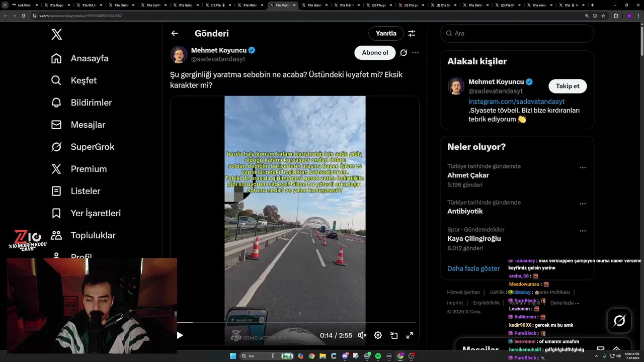Go back in browser history
The height and width of the screenshot is (362, 644).
click(6, 16)
